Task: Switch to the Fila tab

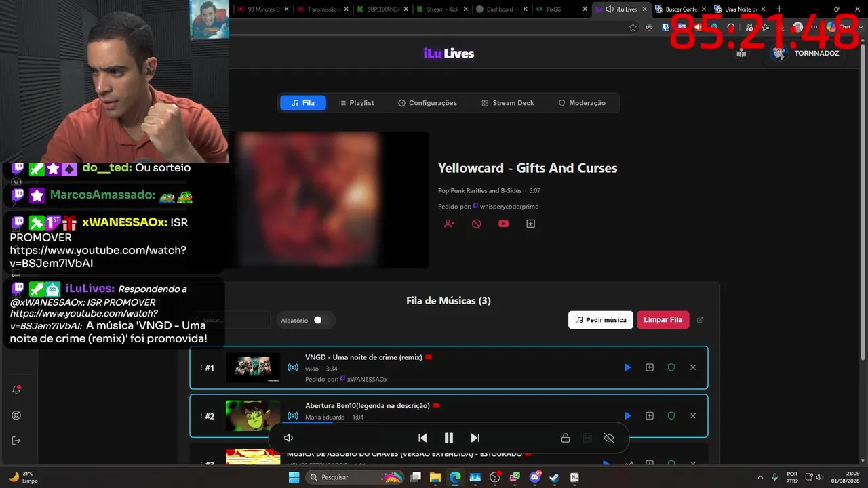Action: (x=303, y=103)
